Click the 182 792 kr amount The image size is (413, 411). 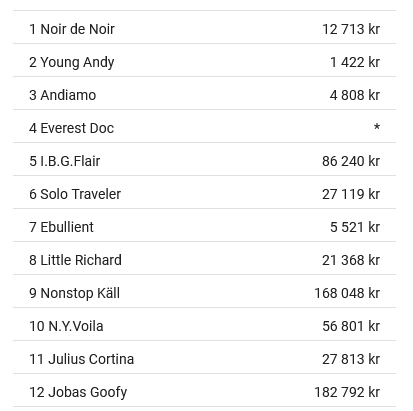click(347, 392)
